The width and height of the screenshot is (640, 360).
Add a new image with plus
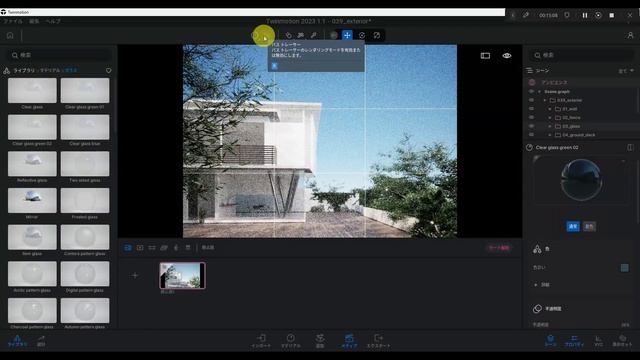(135, 276)
